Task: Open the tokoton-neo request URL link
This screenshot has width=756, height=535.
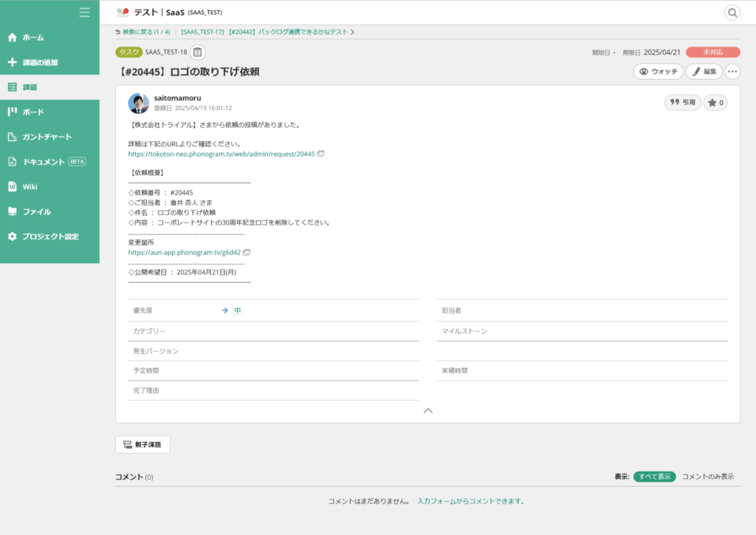Action: (221, 154)
